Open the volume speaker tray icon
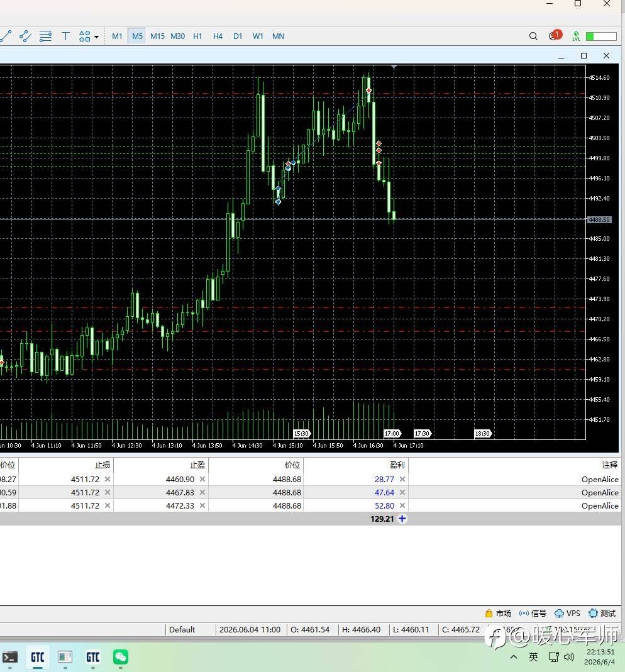The height and width of the screenshot is (672, 625). tap(569, 656)
